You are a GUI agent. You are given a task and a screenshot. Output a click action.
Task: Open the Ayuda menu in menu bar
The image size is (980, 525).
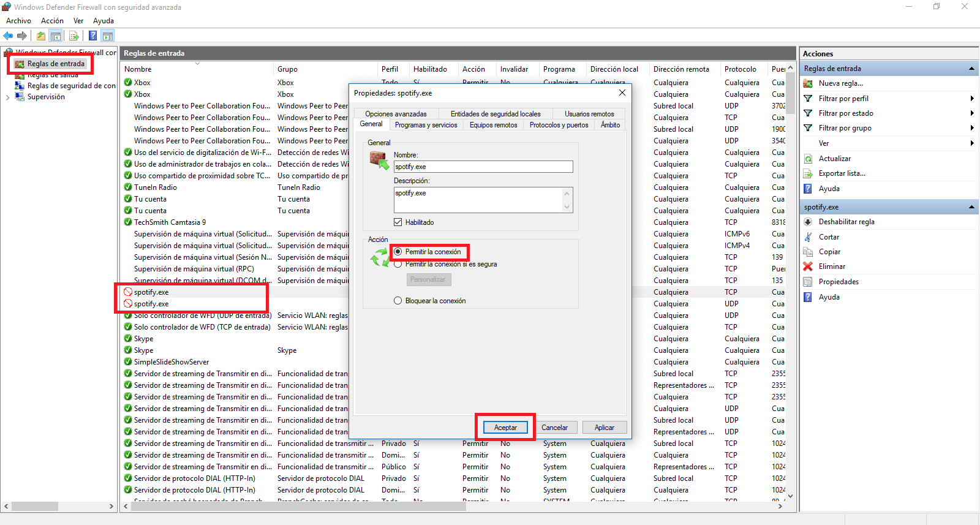click(x=104, y=21)
